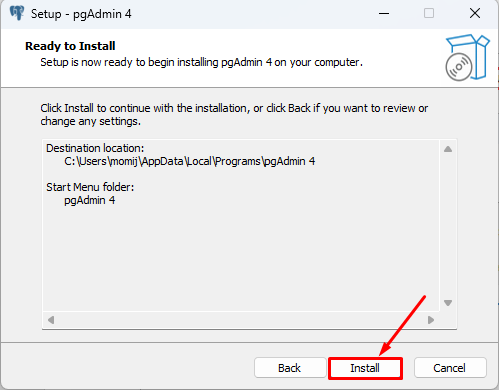
Task: Click the summary box scroll up arrow
Action: [448, 149]
